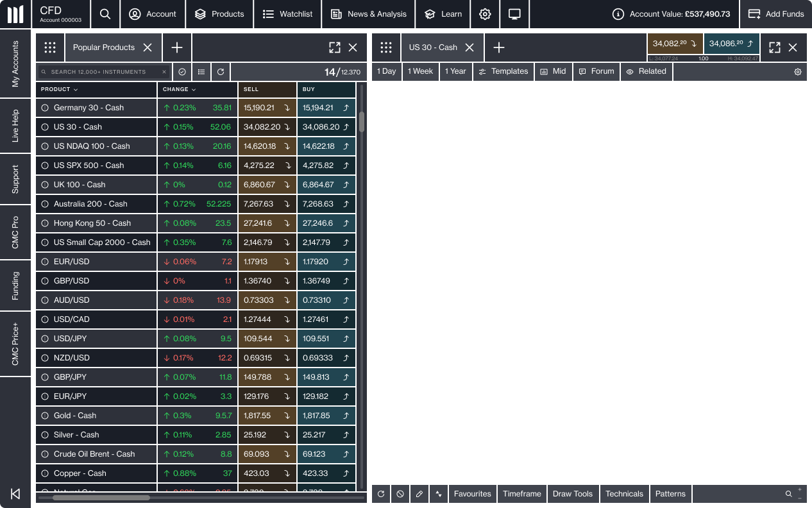812x508 pixels.
Task: Collapse the left sidebar arrow icon
Action: click(15, 494)
